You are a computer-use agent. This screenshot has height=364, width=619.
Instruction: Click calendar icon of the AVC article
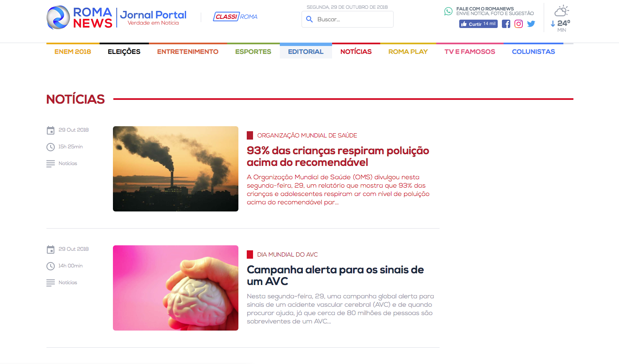point(51,249)
